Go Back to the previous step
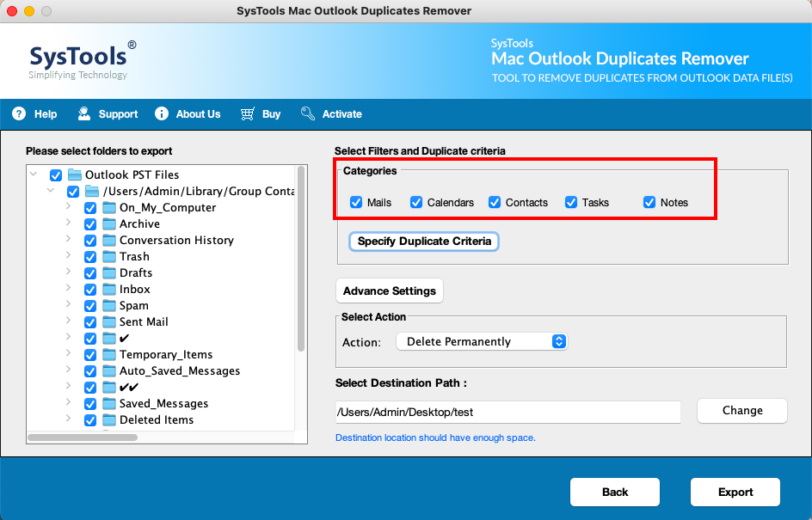The width and height of the screenshot is (812, 520). click(x=615, y=492)
